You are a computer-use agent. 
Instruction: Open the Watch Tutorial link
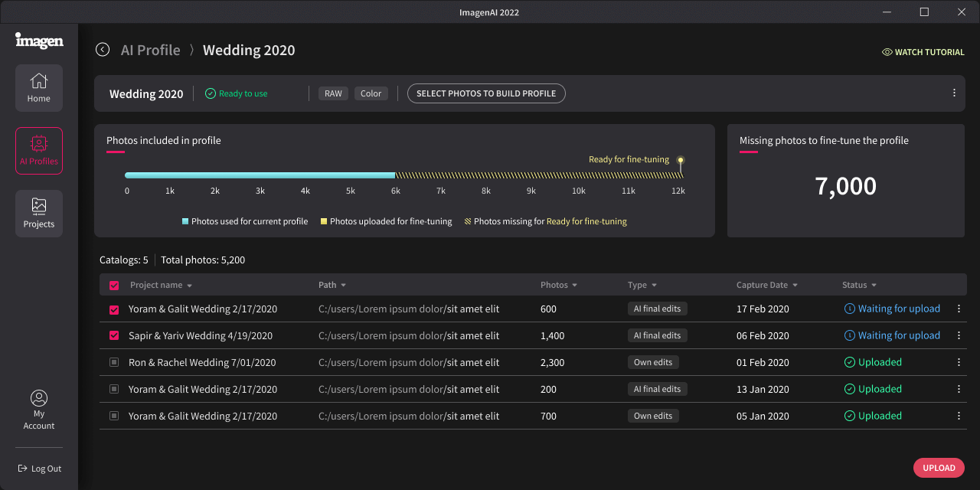point(923,52)
